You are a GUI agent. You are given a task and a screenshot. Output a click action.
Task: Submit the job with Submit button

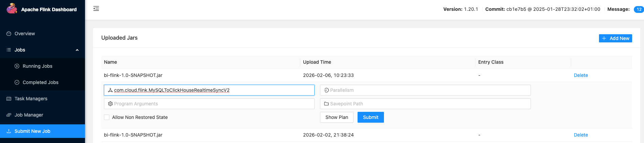[x=371, y=117]
